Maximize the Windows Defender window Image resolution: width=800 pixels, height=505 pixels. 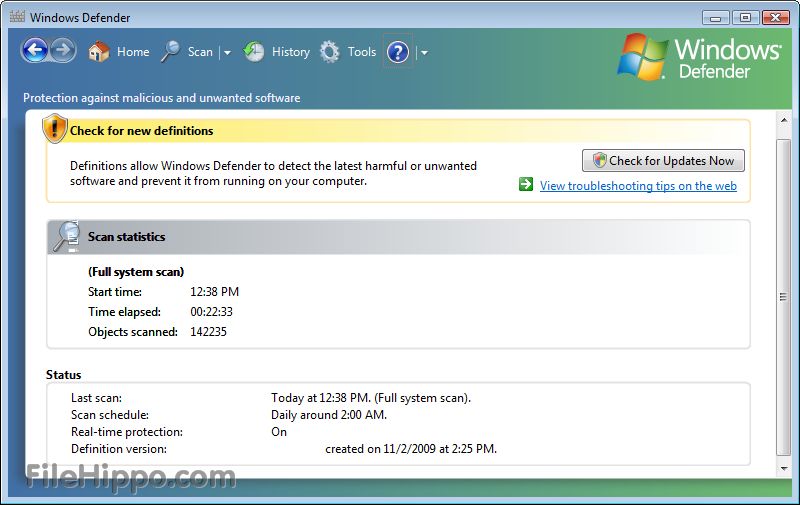pyautogui.click(x=745, y=18)
